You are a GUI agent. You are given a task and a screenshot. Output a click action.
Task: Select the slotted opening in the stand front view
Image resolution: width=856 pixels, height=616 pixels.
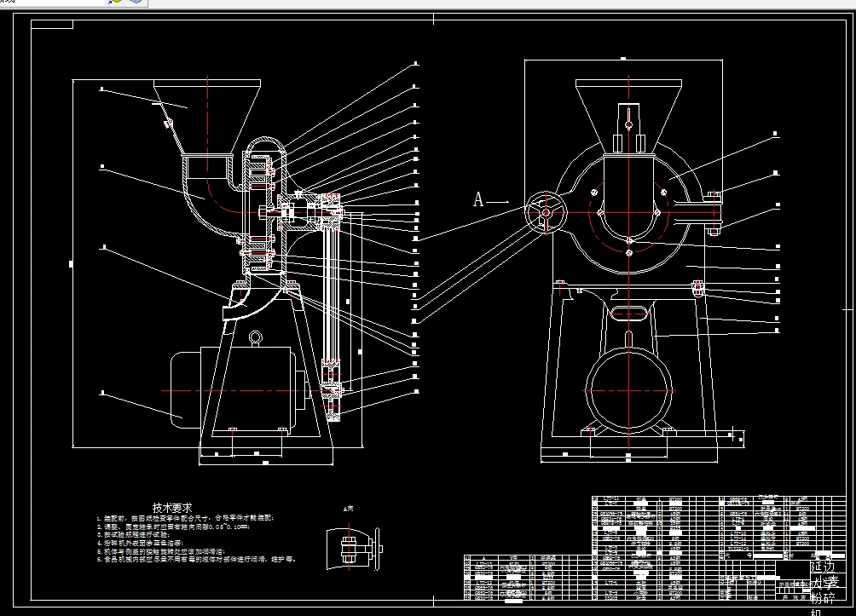point(628,313)
